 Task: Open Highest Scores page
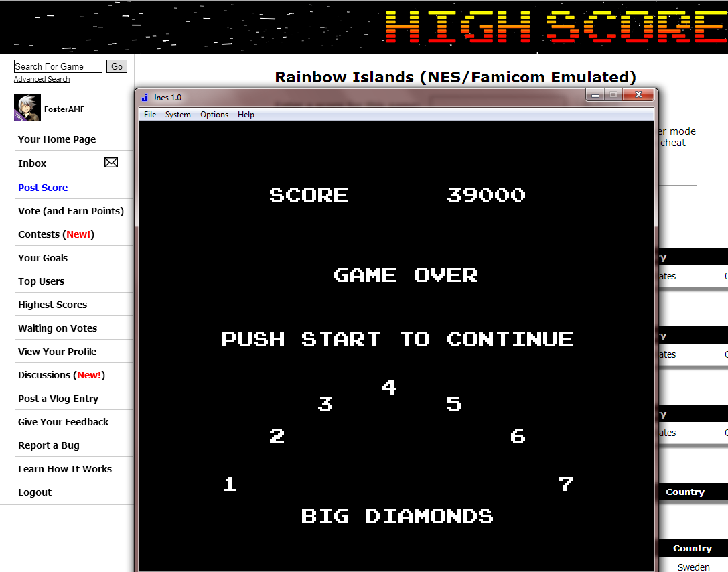pos(52,305)
